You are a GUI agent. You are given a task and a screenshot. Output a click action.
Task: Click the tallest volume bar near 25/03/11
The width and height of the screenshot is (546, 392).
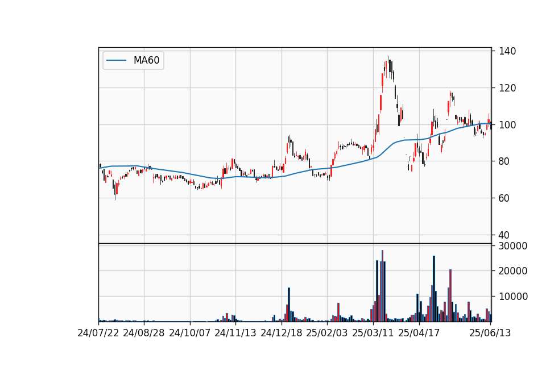382,286
